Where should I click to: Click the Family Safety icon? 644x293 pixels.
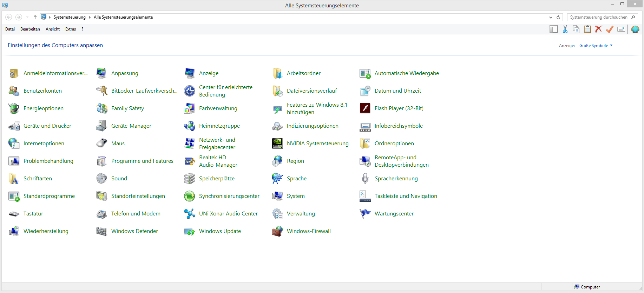pyautogui.click(x=101, y=108)
